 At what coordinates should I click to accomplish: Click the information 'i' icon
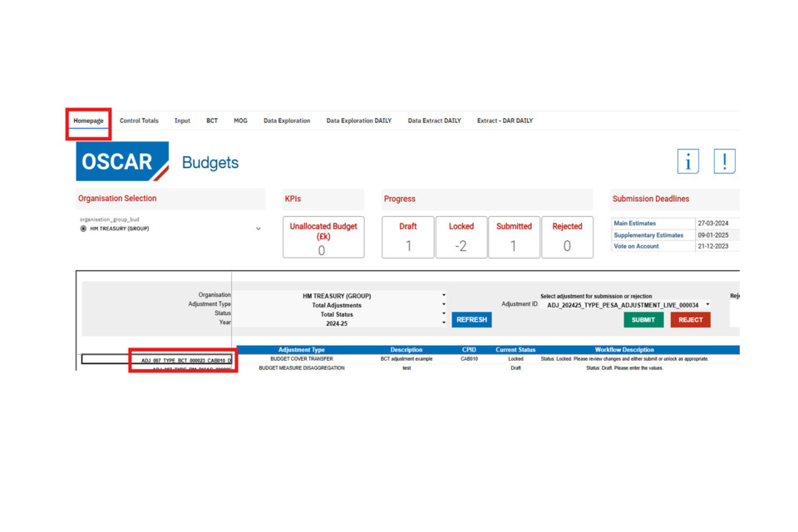pyautogui.click(x=687, y=161)
